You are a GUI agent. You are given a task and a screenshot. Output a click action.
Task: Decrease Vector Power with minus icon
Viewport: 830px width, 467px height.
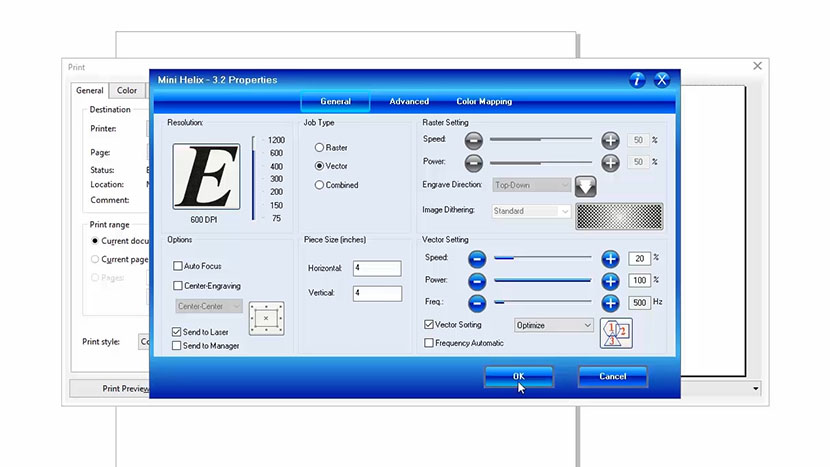tap(477, 280)
